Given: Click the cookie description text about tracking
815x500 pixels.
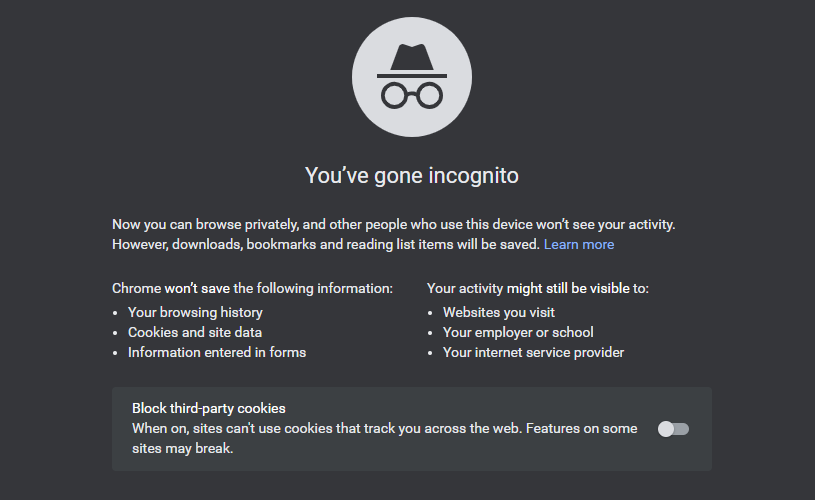Looking at the screenshot, I should coord(384,428).
